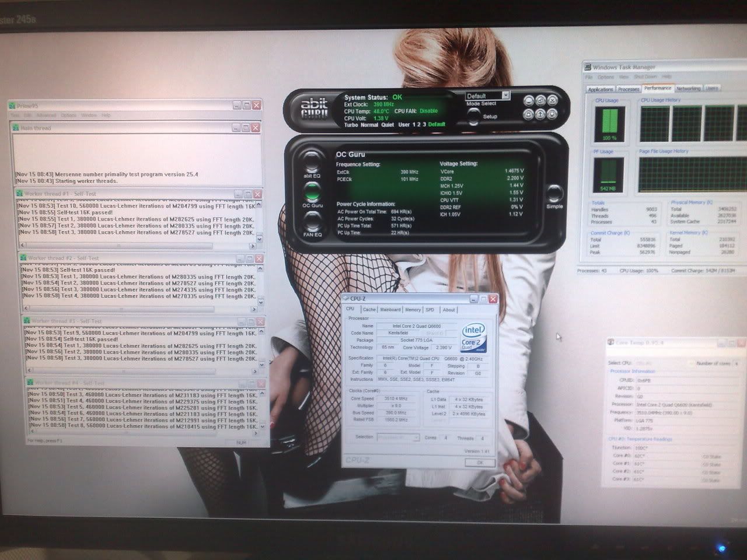Open the Memory tab in CPU-Z

(413, 310)
